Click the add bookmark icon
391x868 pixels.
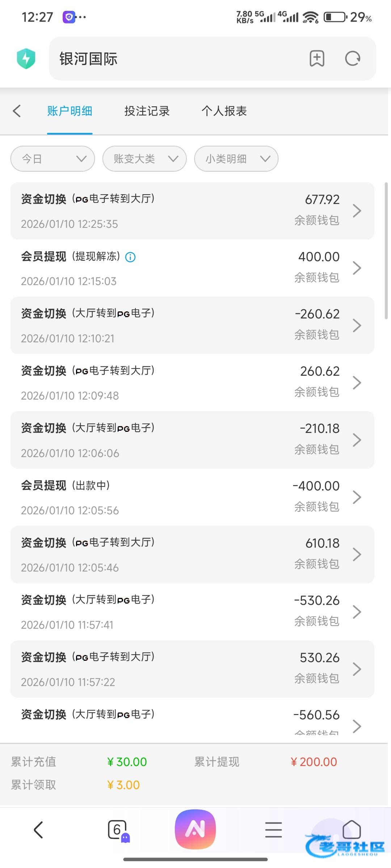pyautogui.click(x=317, y=59)
